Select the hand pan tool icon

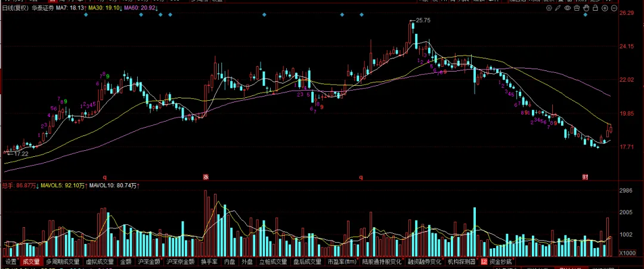click(x=587, y=8)
